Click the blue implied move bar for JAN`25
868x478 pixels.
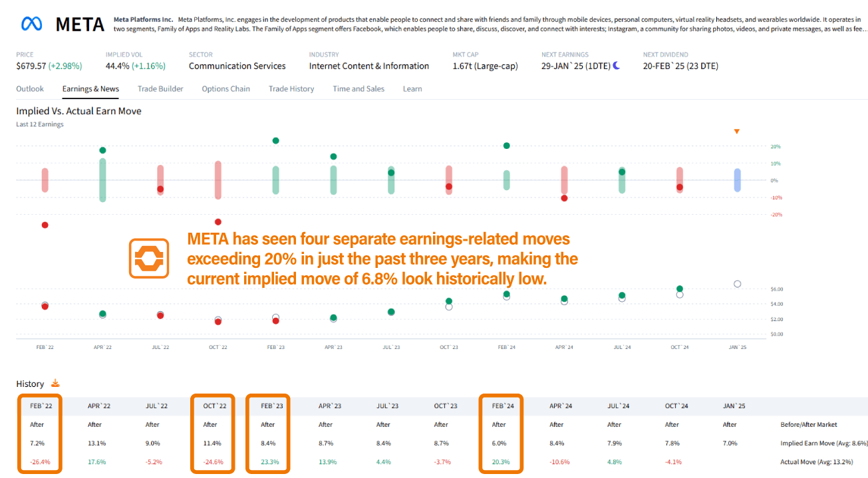pyautogui.click(x=738, y=180)
